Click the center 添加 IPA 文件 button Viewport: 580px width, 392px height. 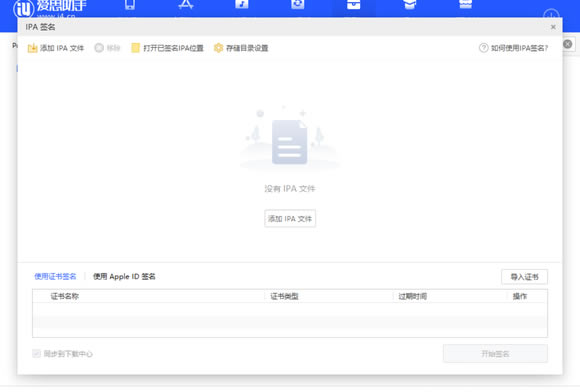tap(290, 219)
